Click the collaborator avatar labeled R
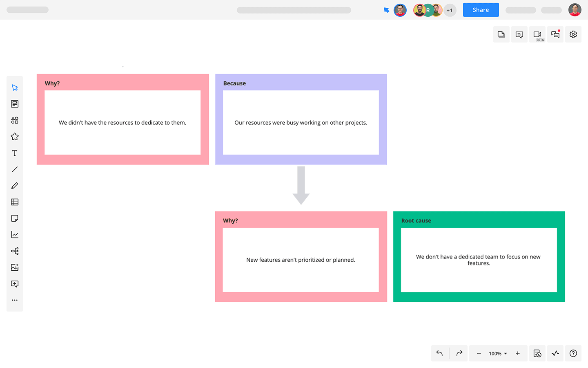The height and width of the screenshot is (368, 588). coord(428,10)
